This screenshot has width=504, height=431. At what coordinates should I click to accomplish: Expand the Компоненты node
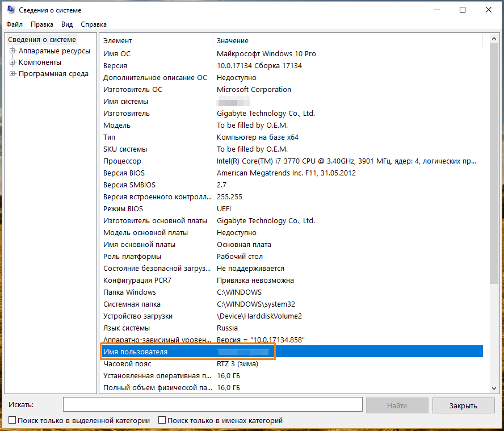[12, 62]
